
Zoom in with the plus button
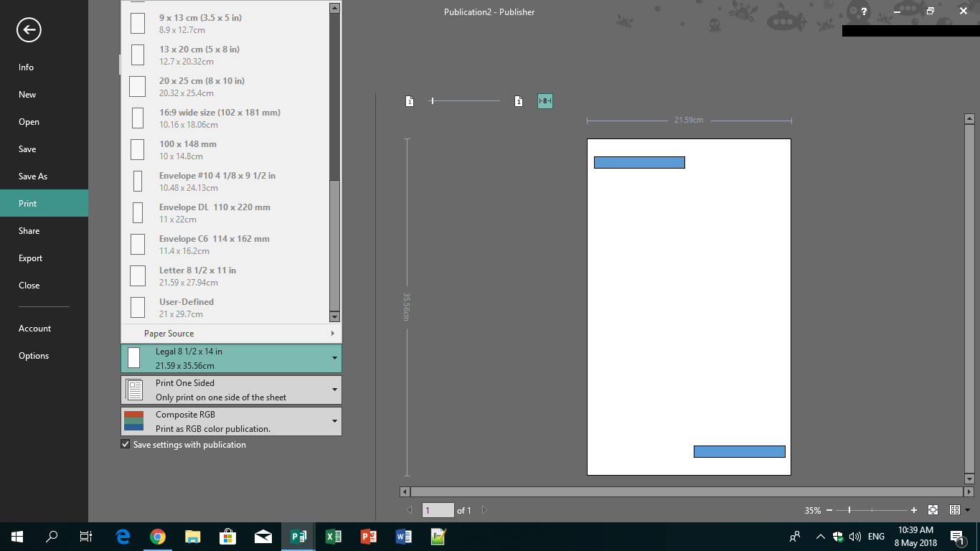click(x=914, y=510)
